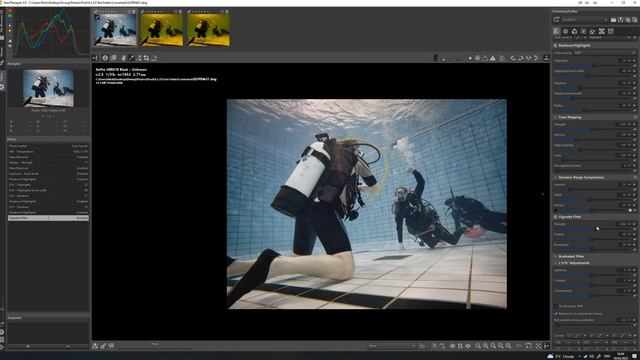This screenshot has width=640, height=360.
Task: Click the Navigator preview image
Action: tap(48, 88)
